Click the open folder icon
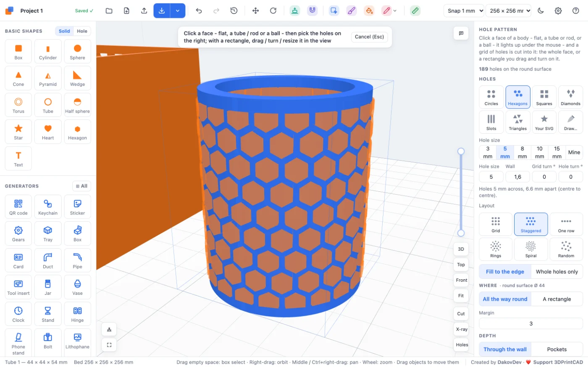 click(x=109, y=11)
